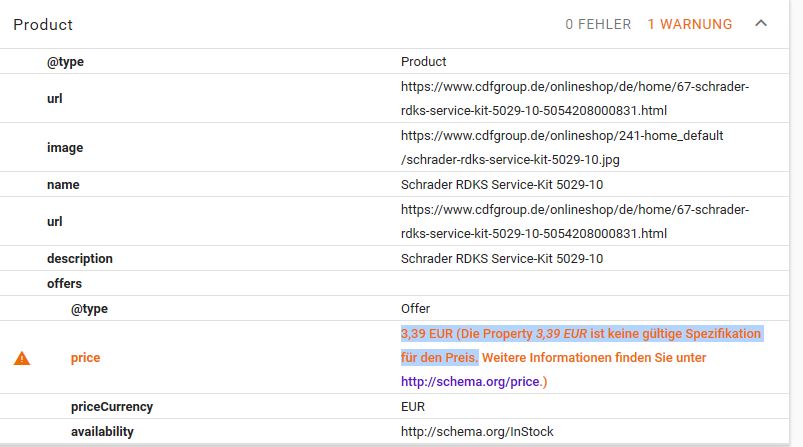Click the 1 WARNUNG counter

click(x=690, y=25)
